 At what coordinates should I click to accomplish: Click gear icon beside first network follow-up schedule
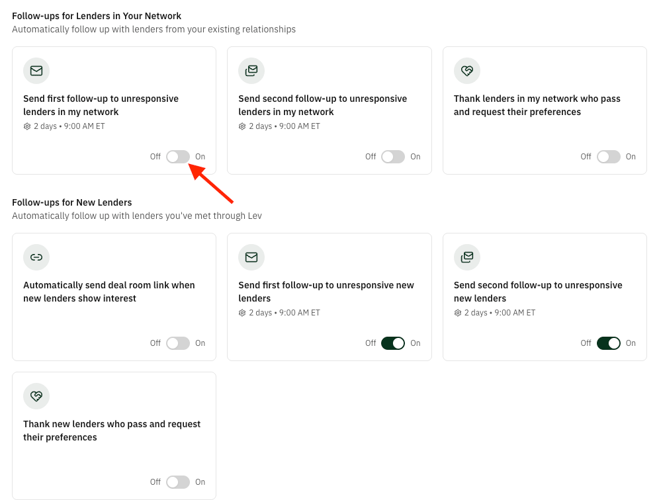[27, 127]
